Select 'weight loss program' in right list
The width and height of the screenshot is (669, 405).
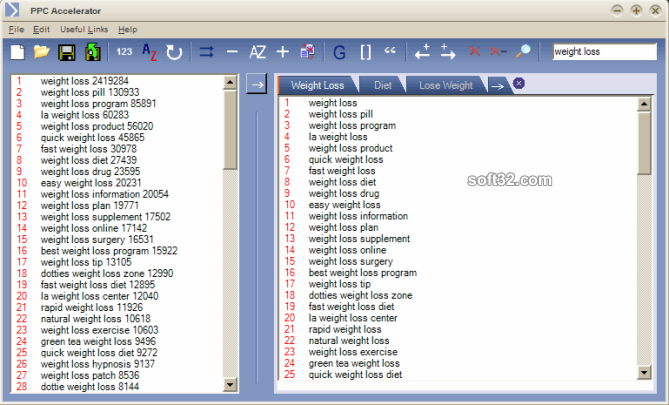click(352, 125)
